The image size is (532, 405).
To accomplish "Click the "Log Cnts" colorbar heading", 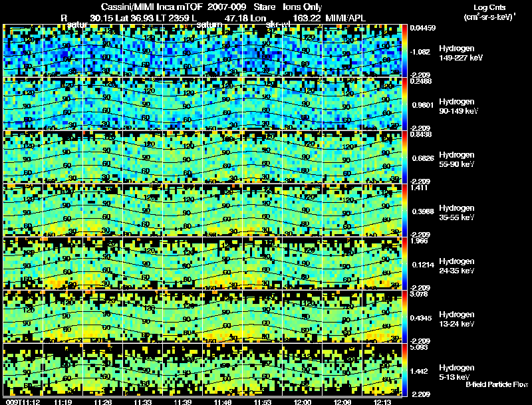I will click(x=489, y=7).
